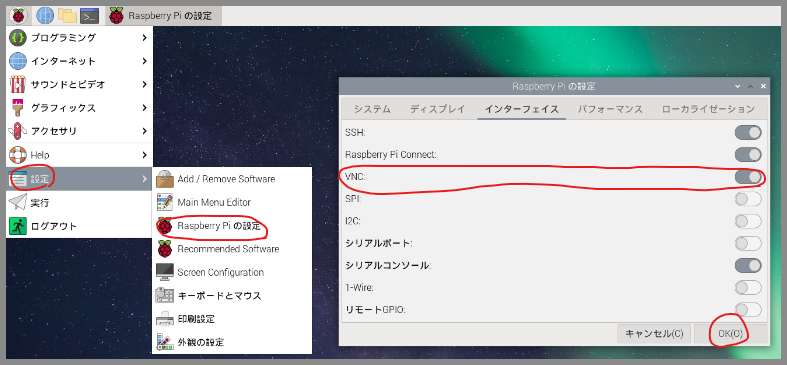
Task: Click the 外観の設定 appearance icon
Action: pos(165,342)
